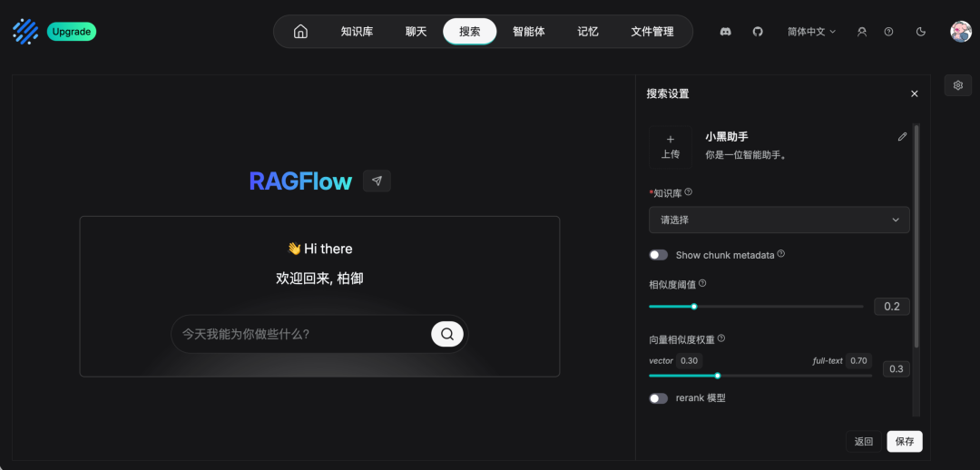Open the 知识库 请选择 dropdown
The height and width of the screenshot is (470, 980).
pyautogui.click(x=779, y=220)
